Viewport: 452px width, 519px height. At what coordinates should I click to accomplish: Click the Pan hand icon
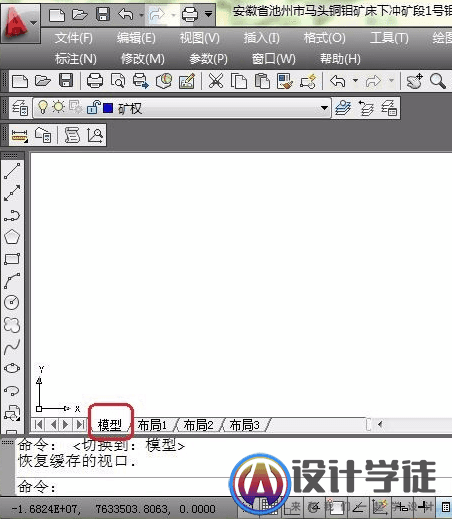coord(414,81)
